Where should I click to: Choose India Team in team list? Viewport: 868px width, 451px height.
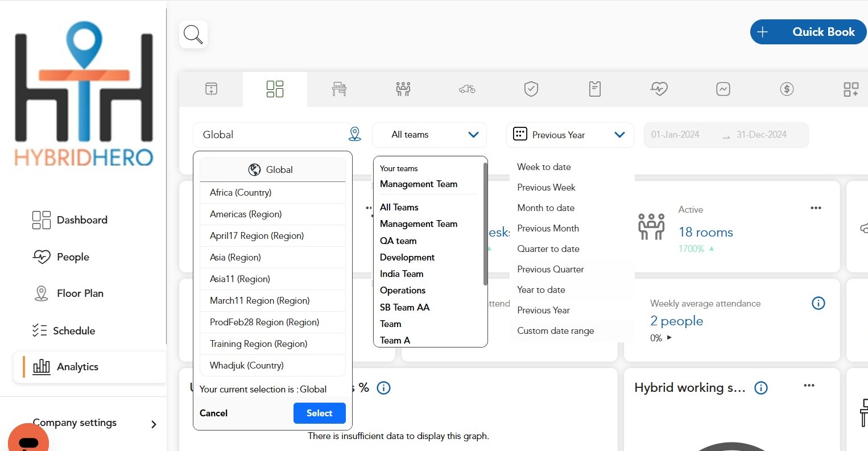pos(402,274)
